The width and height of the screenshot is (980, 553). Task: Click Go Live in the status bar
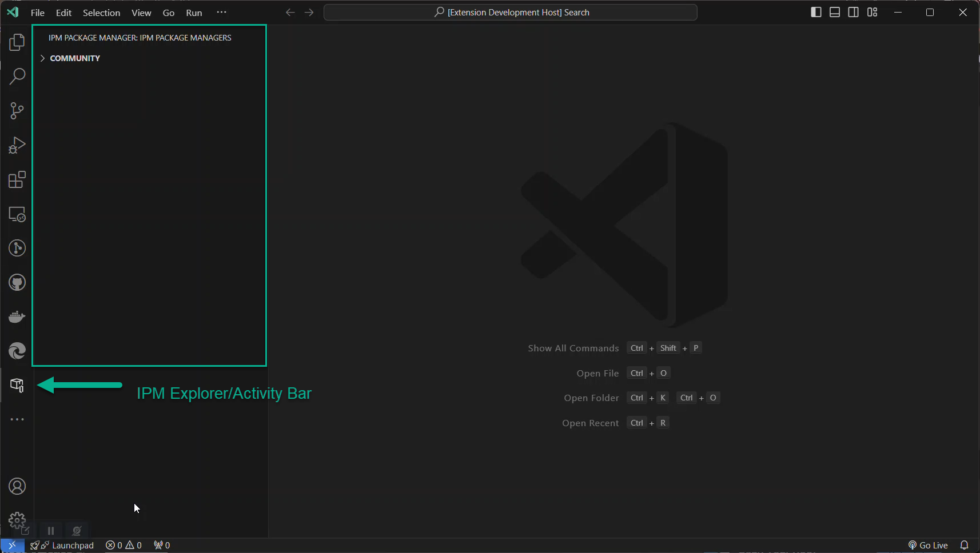(x=928, y=546)
